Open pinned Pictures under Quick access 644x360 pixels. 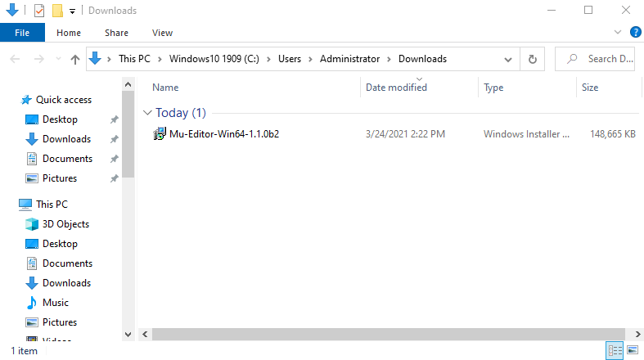tap(60, 178)
